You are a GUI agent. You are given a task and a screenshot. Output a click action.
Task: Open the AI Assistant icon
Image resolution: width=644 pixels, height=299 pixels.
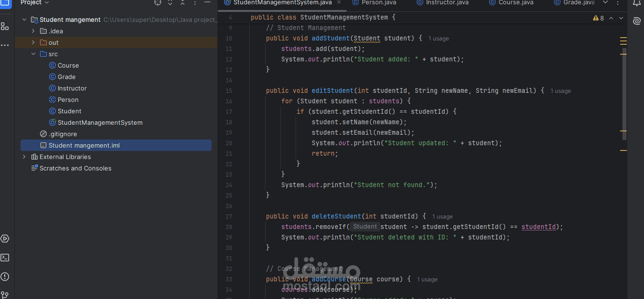tap(637, 21)
